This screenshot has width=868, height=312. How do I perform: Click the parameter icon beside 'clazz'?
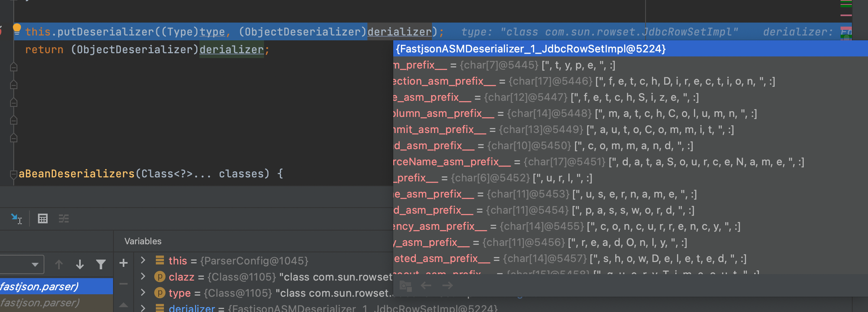(x=160, y=277)
